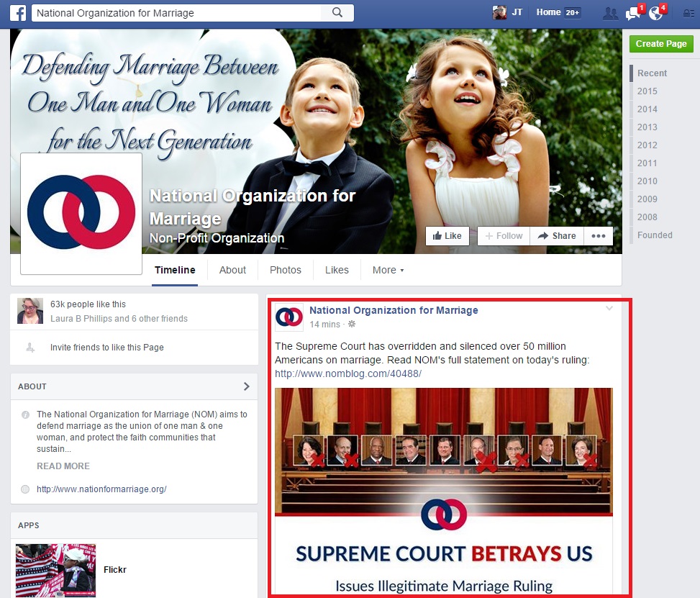The height and width of the screenshot is (598, 700).
Task: Click the search magnifier icon
Action: [337, 12]
